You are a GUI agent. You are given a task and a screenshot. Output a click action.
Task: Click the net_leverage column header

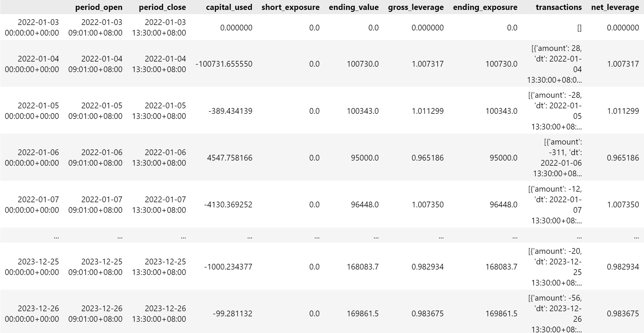coord(615,7)
